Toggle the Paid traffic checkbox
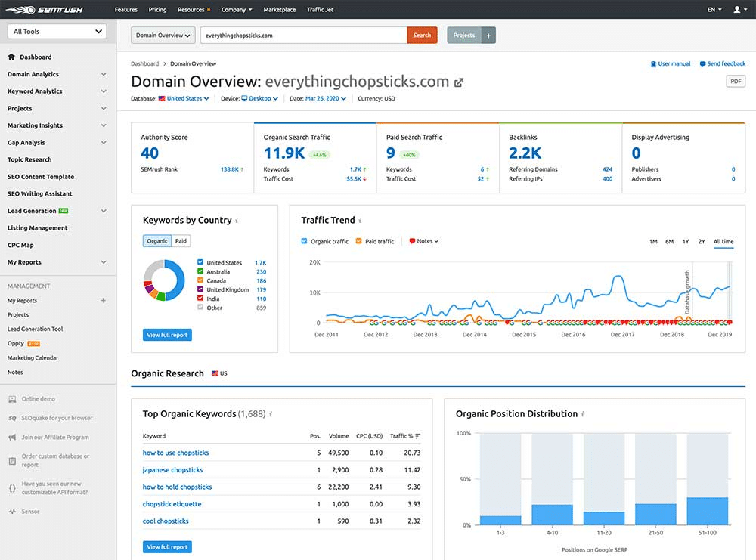The height and width of the screenshot is (560, 756). click(x=358, y=241)
